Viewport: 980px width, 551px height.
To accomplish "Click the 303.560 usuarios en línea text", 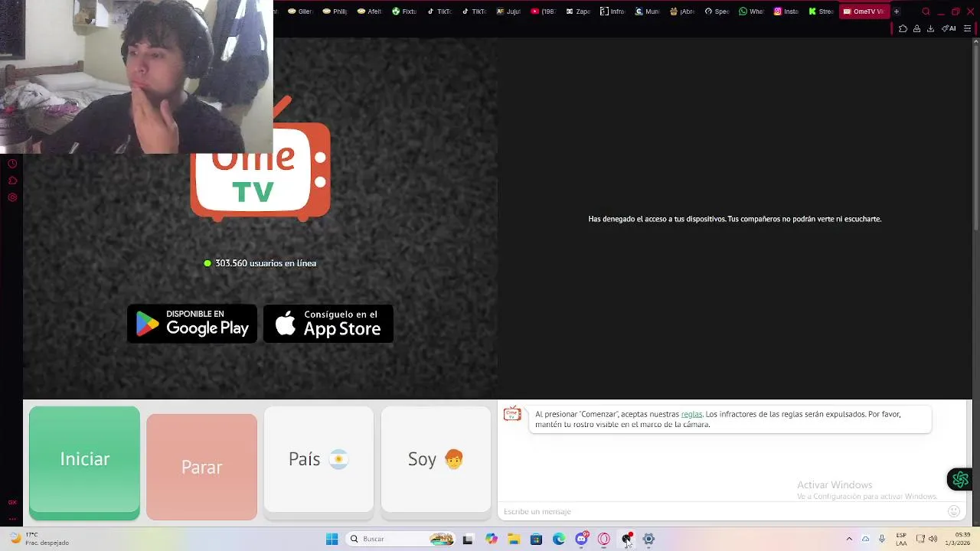I will 266,263.
